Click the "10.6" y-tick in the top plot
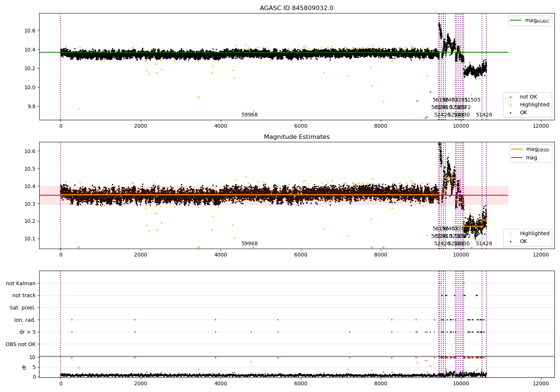 point(30,31)
